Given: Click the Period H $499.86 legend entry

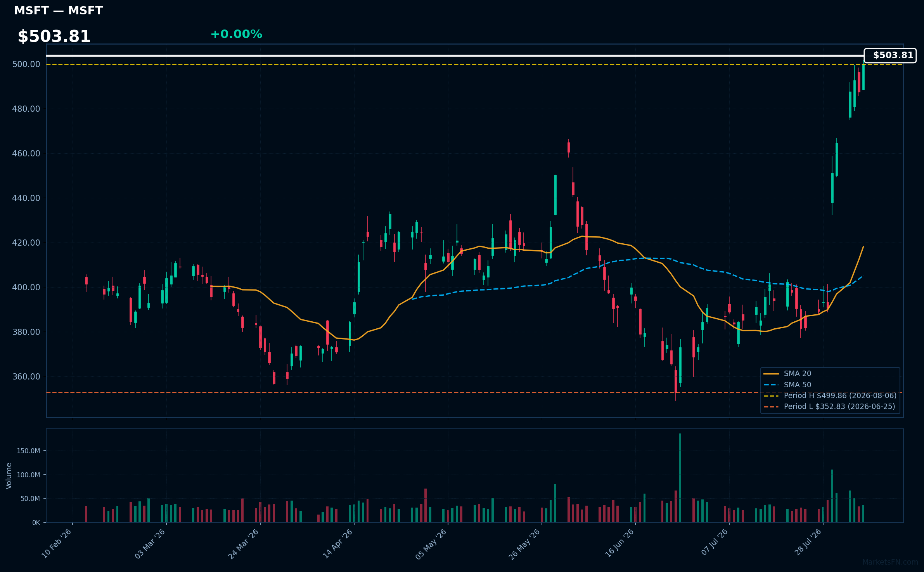Looking at the screenshot, I should click(830, 396).
